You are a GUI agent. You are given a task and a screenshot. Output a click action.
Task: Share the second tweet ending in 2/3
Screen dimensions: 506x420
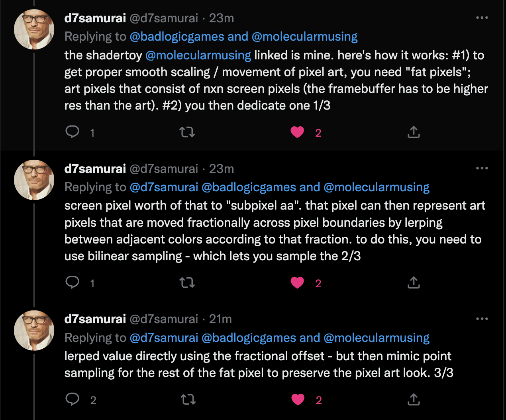tap(414, 283)
